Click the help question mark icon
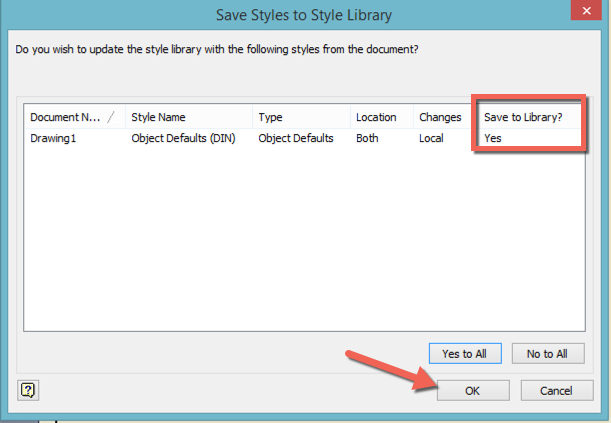 (x=28, y=389)
